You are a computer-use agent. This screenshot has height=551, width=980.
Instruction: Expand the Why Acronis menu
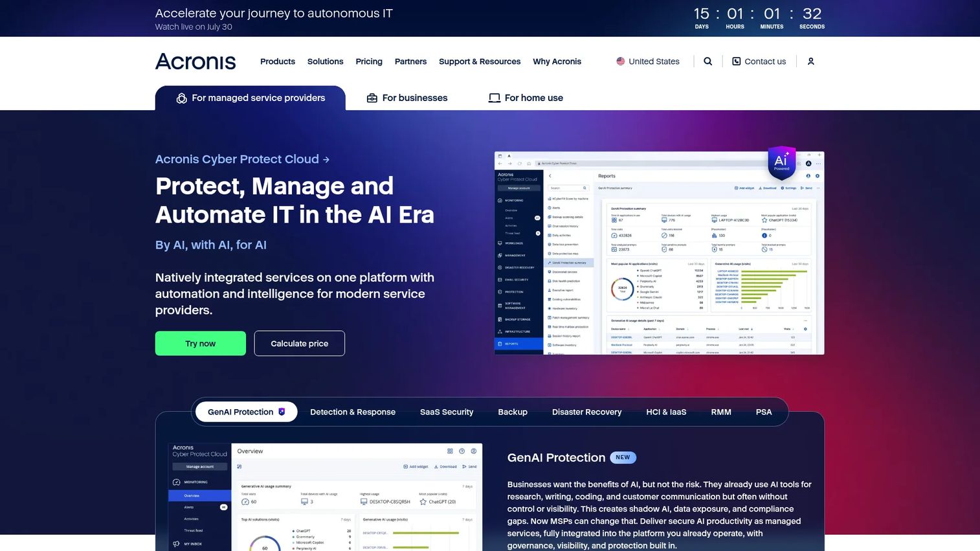(557, 62)
